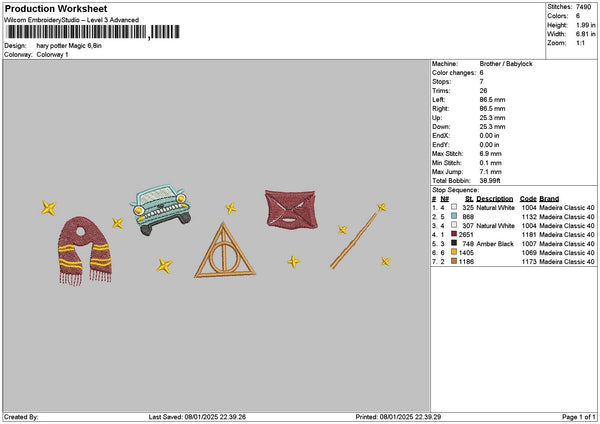This screenshot has height=424, width=600.
Task: Click the Up measurement 25.3 mm
Action: [492, 118]
